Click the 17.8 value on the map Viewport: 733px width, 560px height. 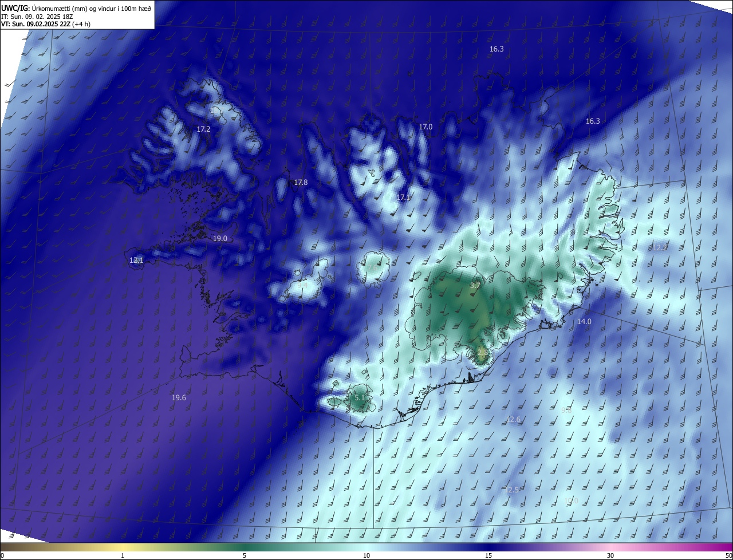301,183
